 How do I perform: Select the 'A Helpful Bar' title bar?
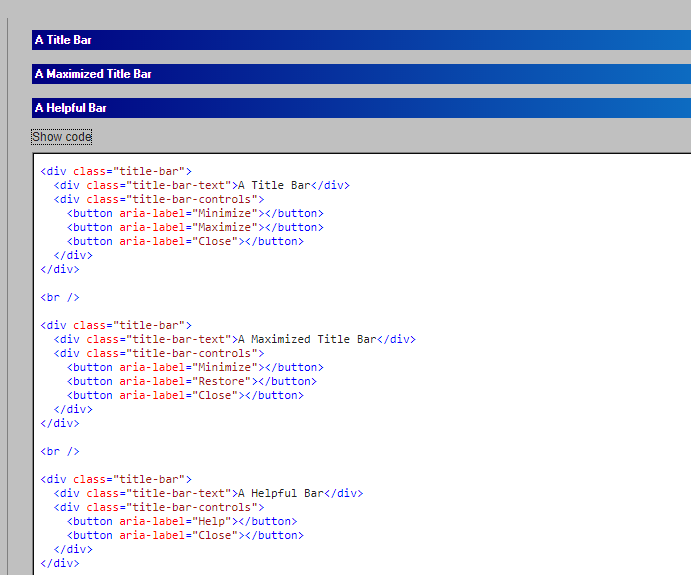[x=361, y=108]
